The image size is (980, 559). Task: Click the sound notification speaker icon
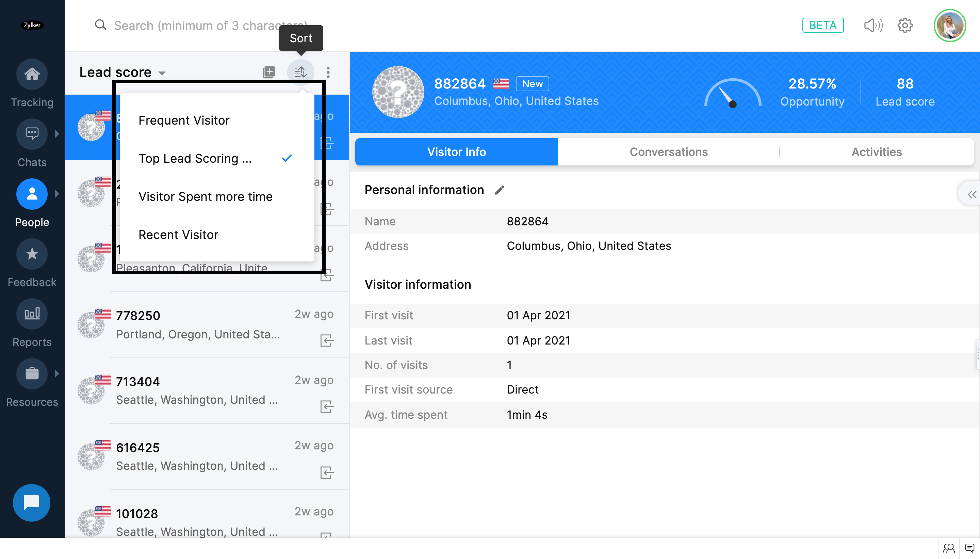click(873, 25)
